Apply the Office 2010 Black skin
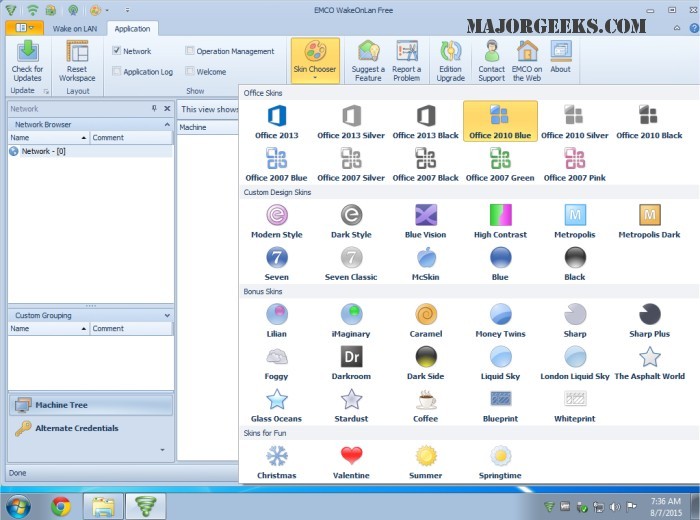This screenshot has height=520, width=700. [x=649, y=121]
